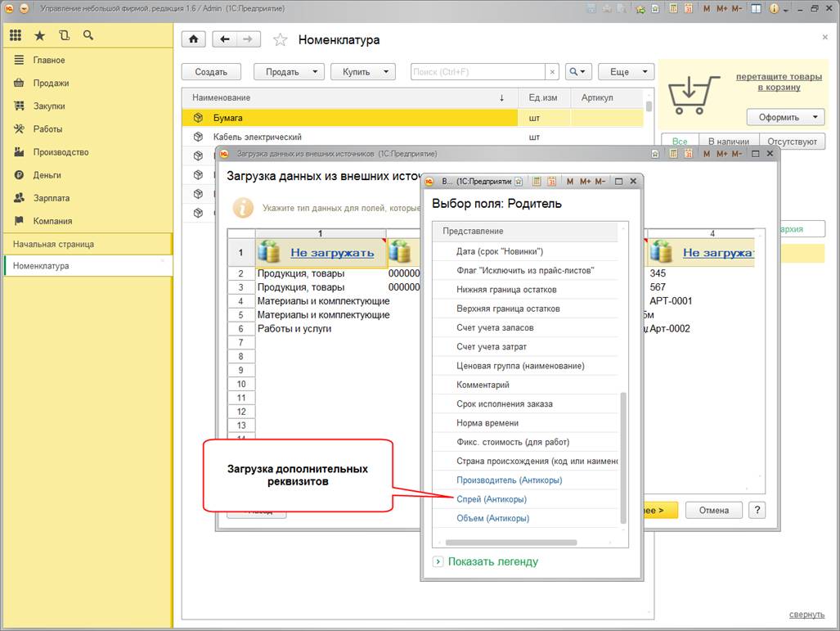Select the Бумага row
Viewport: 840px width, 631px height.
(x=412, y=117)
